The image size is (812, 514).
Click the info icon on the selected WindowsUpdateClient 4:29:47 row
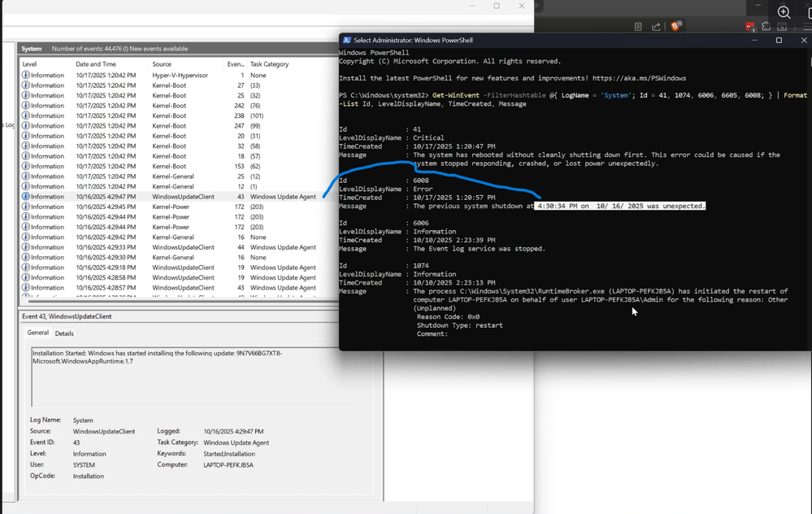click(25, 196)
